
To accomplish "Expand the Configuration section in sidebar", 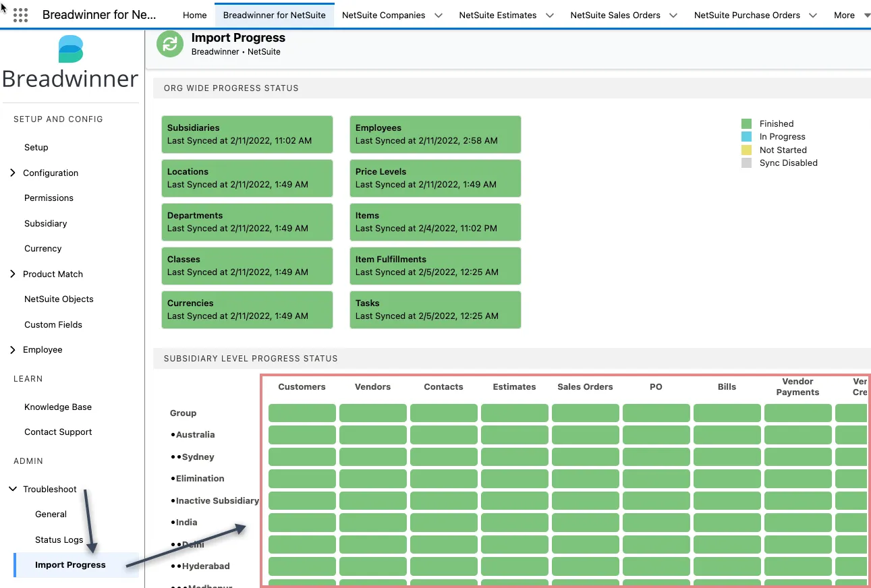I will 13,173.
